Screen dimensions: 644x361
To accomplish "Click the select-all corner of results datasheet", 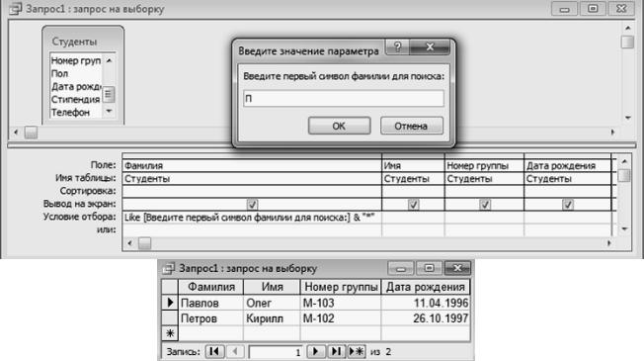I will coord(170,287).
